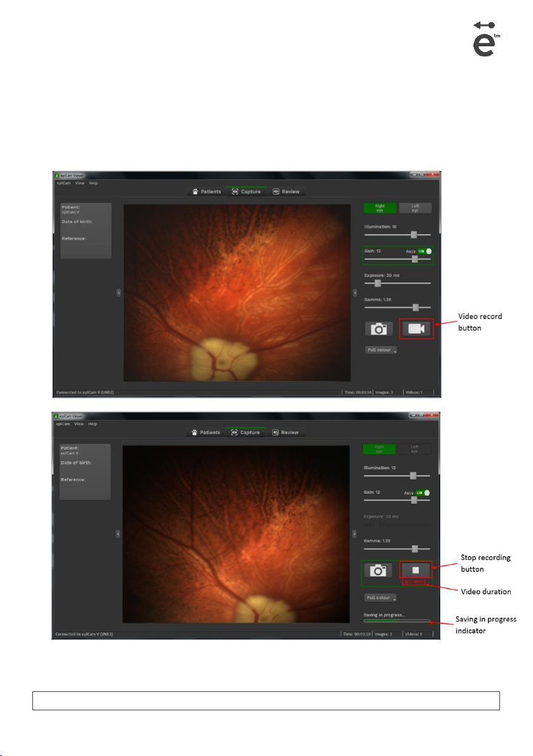Click the Patient info panel in lower window

pos(85,472)
